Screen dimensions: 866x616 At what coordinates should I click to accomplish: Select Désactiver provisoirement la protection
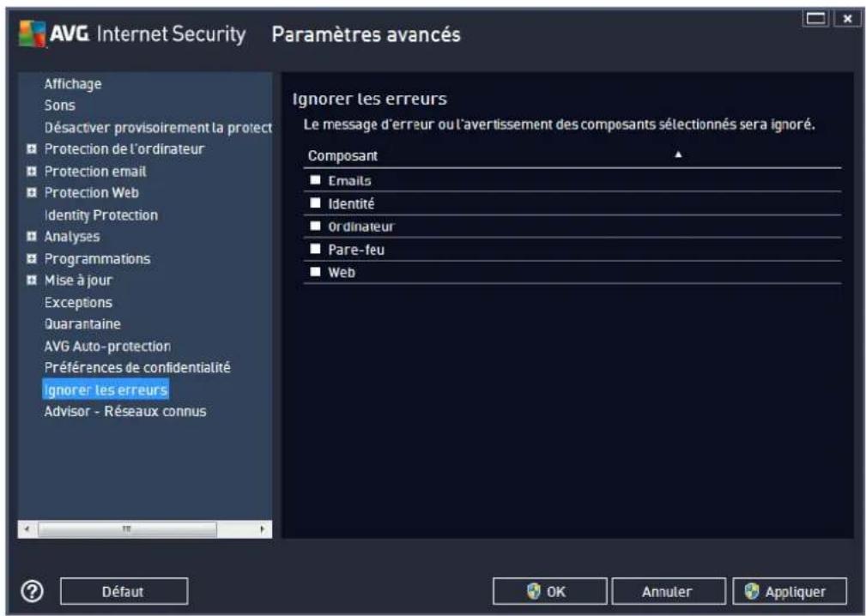[158, 128]
